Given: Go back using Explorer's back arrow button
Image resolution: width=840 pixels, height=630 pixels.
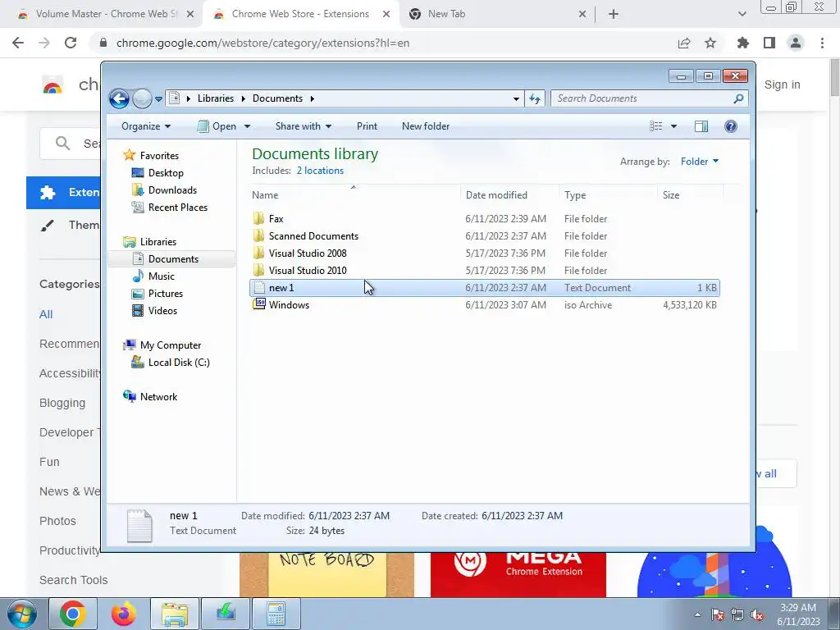Looking at the screenshot, I should pyautogui.click(x=119, y=98).
